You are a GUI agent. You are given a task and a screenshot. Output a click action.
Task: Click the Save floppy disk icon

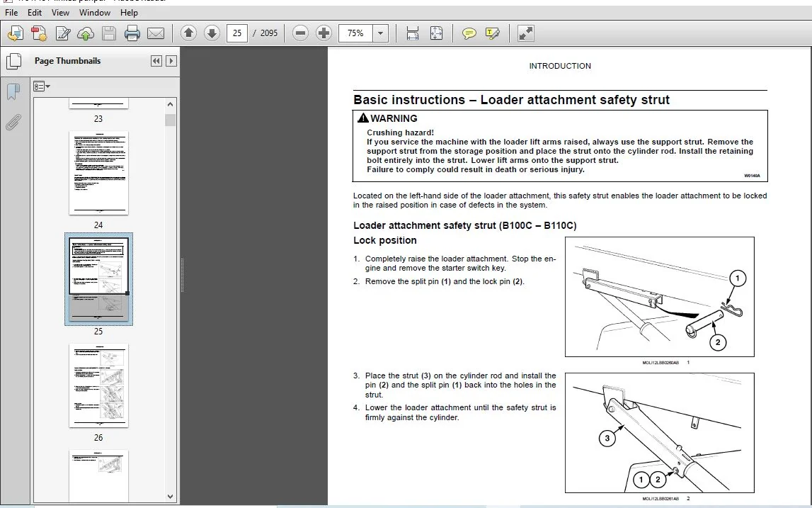[109, 33]
